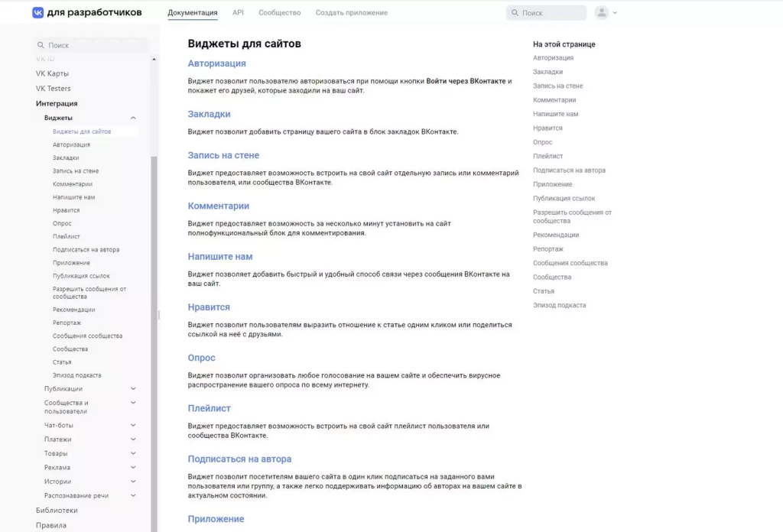Viewport: 783px width, 532px height.
Task: Jump to Закладки in page contents
Action: point(547,72)
